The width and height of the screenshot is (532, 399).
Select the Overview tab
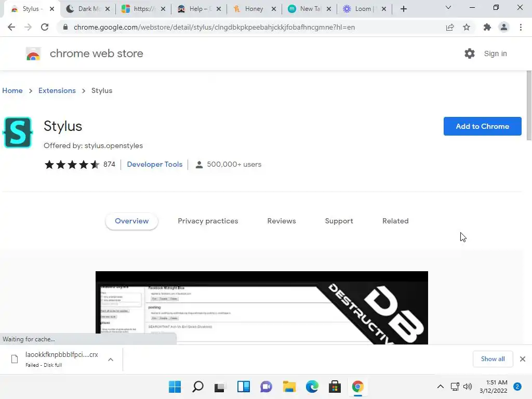[131, 221]
